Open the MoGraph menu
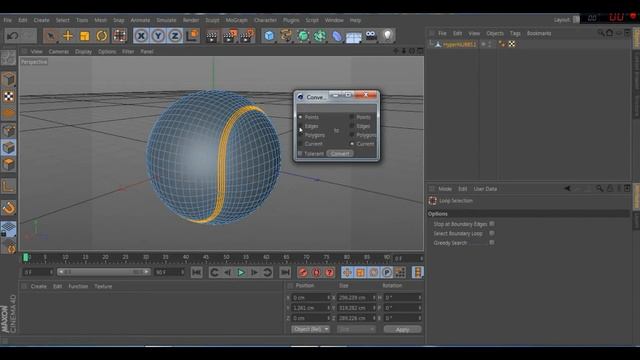The height and width of the screenshot is (360, 640). [236, 20]
